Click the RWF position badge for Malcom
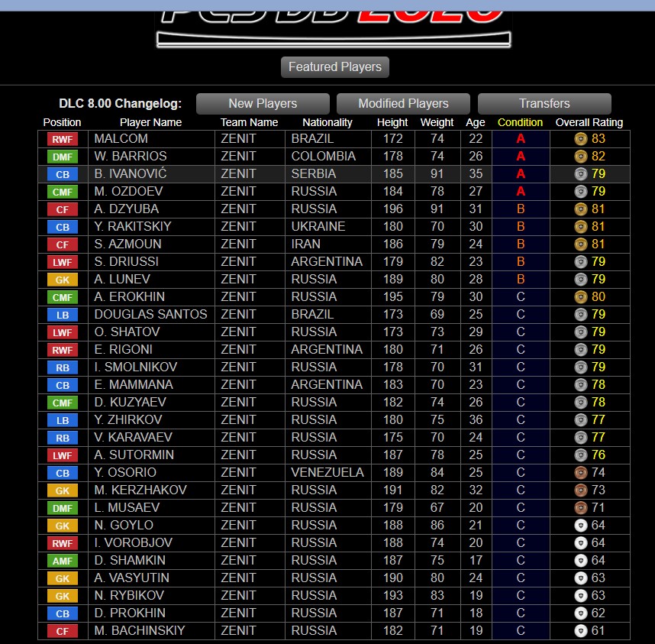 coord(63,139)
